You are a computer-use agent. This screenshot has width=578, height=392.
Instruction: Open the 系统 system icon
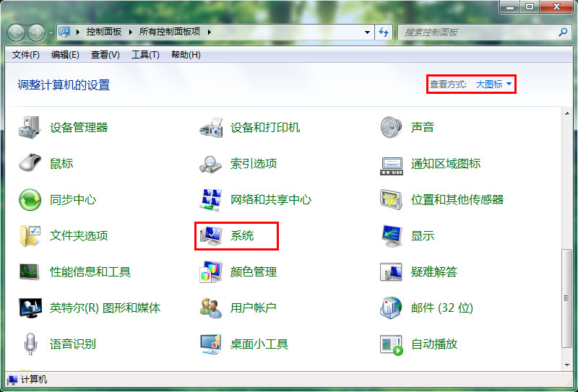point(211,236)
